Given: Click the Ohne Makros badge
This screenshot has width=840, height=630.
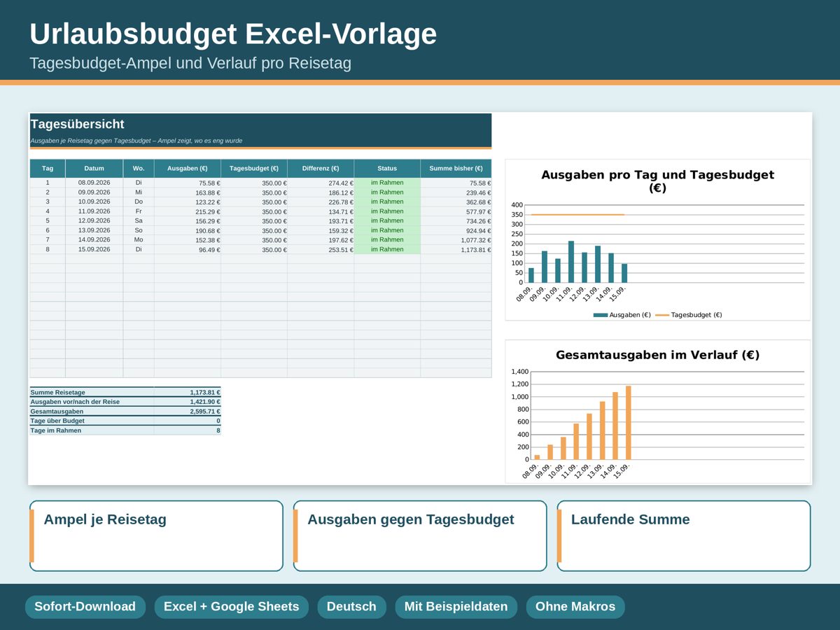Looking at the screenshot, I should tap(575, 607).
